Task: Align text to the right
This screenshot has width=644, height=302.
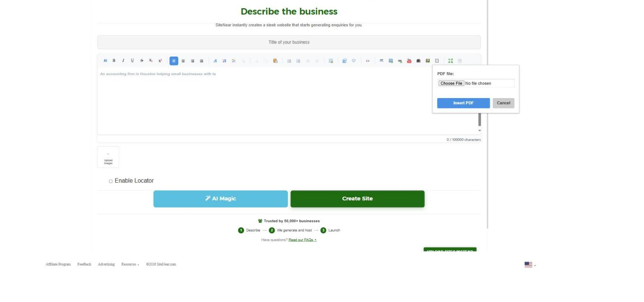Action: click(x=192, y=61)
